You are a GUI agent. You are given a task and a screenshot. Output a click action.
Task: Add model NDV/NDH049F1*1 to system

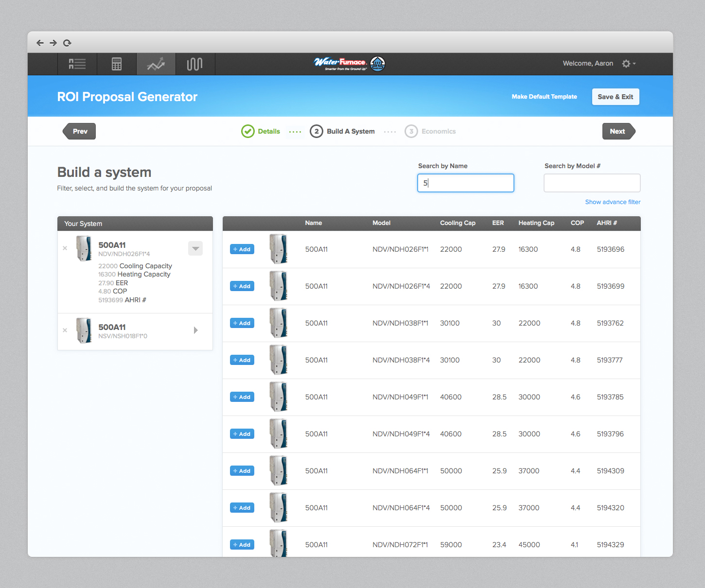click(242, 397)
